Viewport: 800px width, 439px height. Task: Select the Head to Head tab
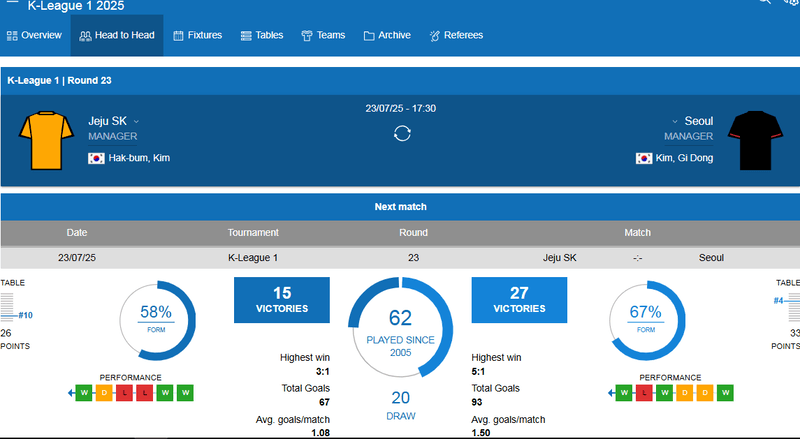click(x=117, y=35)
